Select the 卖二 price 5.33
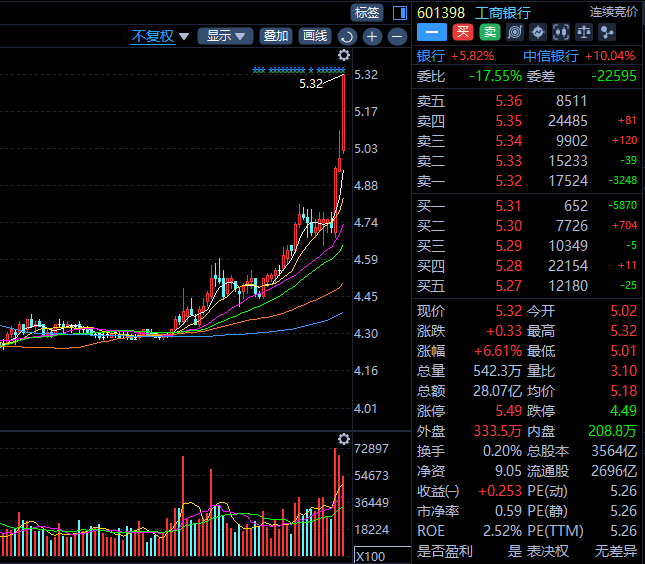This screenshot has height=564, width=645. click(508, 160)
